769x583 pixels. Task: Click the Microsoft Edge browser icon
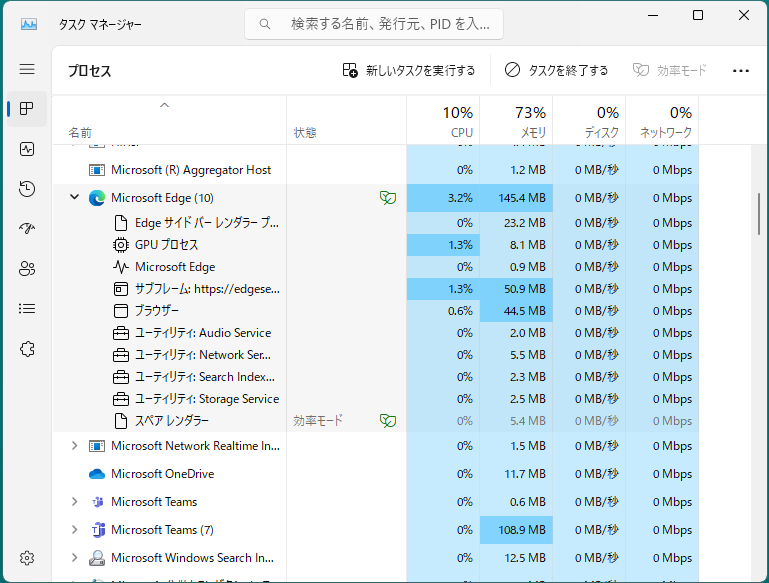[x=97, y=198]
